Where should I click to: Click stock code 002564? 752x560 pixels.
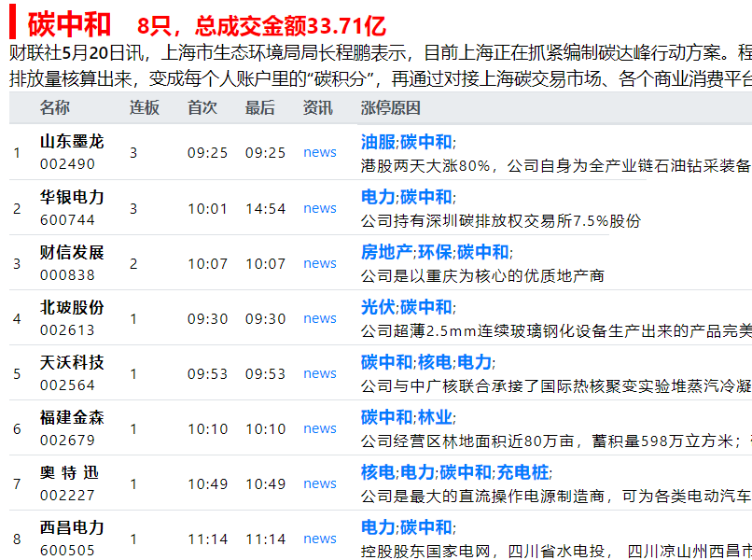[67, 385]
